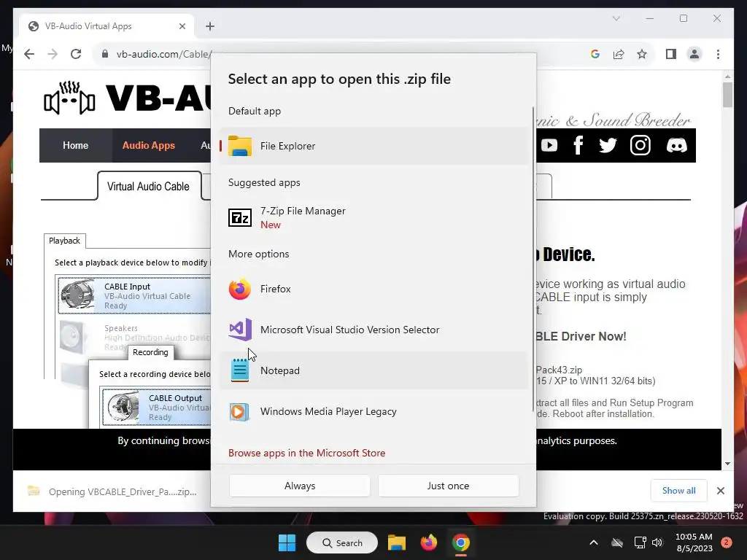The width and height of the screenshot is (747, 560).
Task: Open the Google icon in address bar
Action: pyautogui.click(x=595, y=54)
